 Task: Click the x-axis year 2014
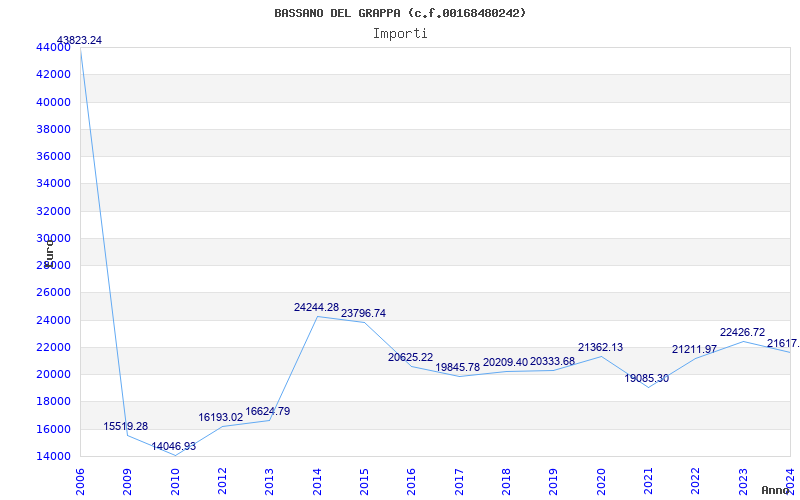[317, 482]
